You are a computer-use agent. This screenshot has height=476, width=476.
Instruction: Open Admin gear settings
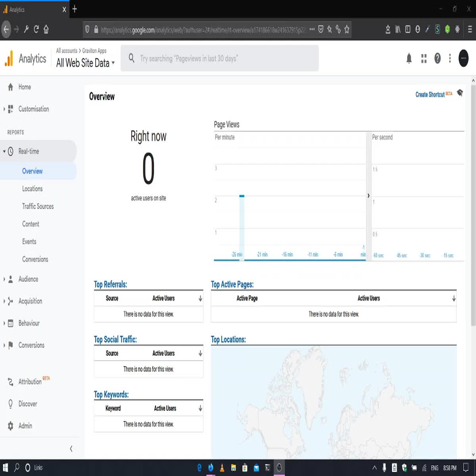click(x=11, y=426)
